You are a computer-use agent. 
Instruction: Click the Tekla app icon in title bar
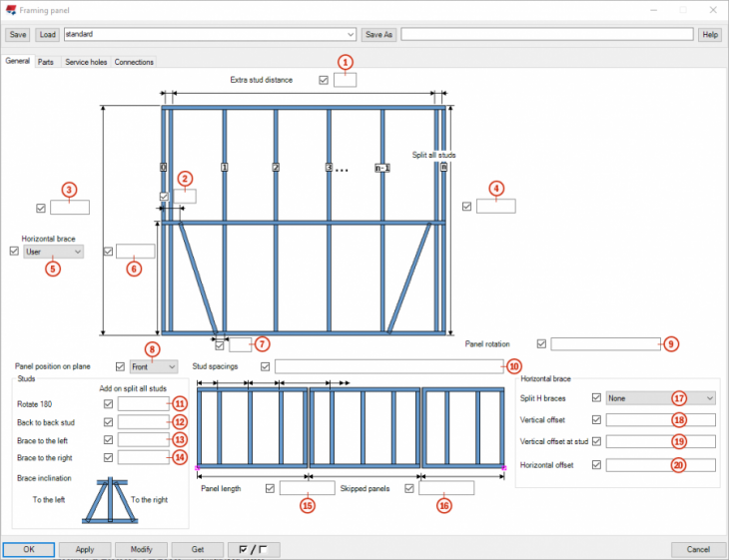tap(11, 10)
